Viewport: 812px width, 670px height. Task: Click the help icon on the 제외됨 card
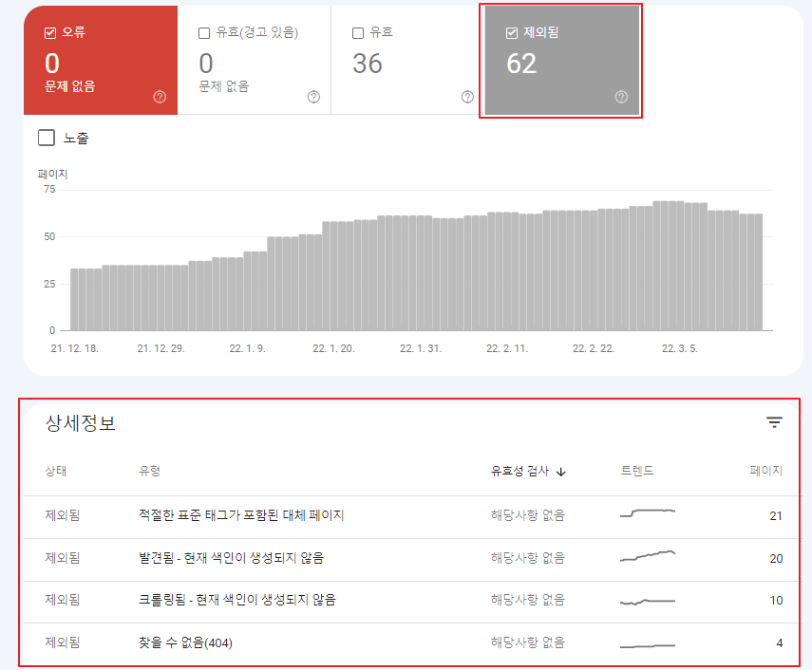[620, 96]
